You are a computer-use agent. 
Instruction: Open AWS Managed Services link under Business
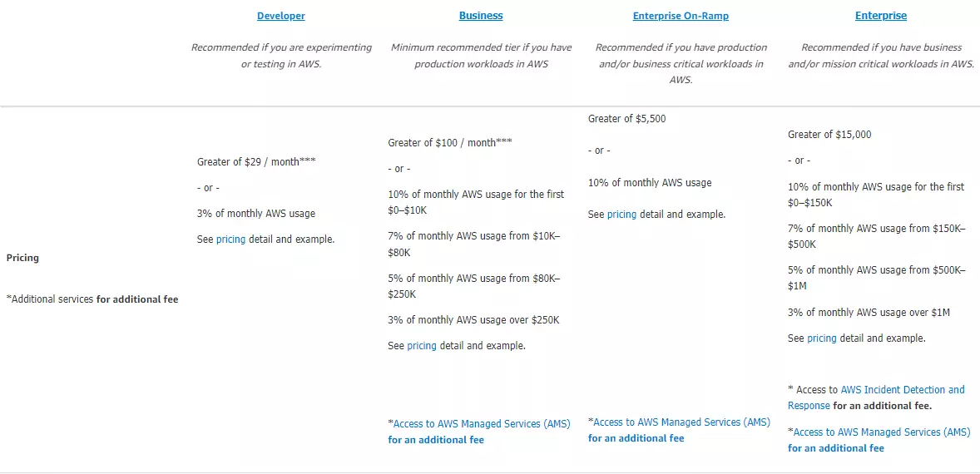coord(480,424)
